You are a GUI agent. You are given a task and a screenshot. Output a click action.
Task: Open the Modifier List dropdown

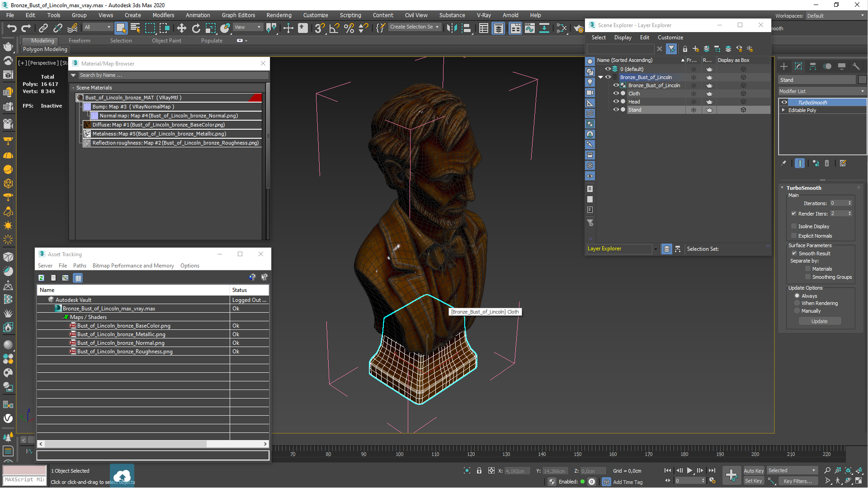tap(822, 91)
